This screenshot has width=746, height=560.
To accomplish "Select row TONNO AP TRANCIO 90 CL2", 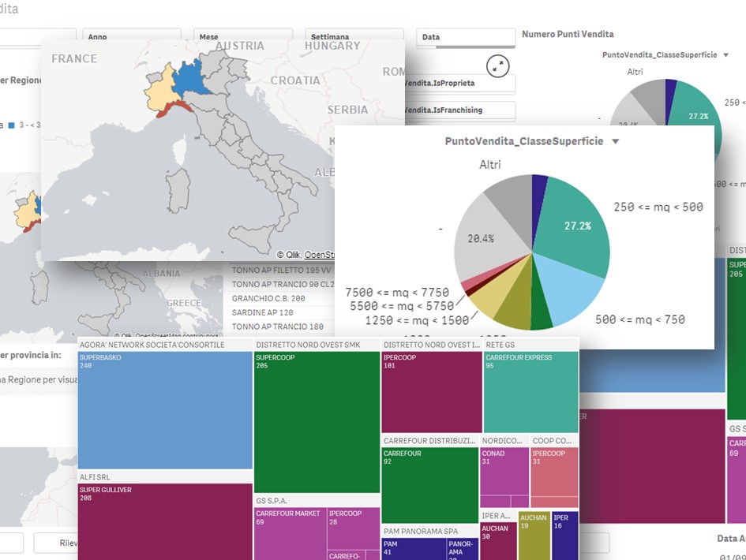I will [x=282, y=284].
